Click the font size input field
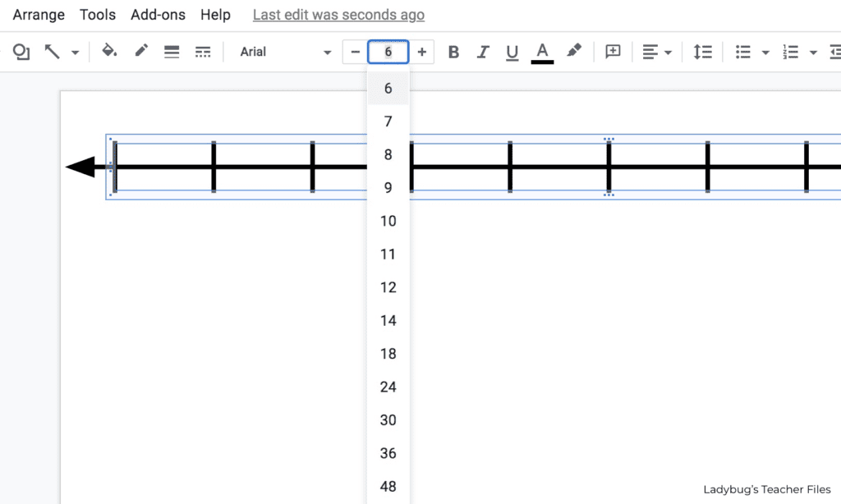Image resolution: width=841 pixels, height=504 pixels. pos(388,52)
